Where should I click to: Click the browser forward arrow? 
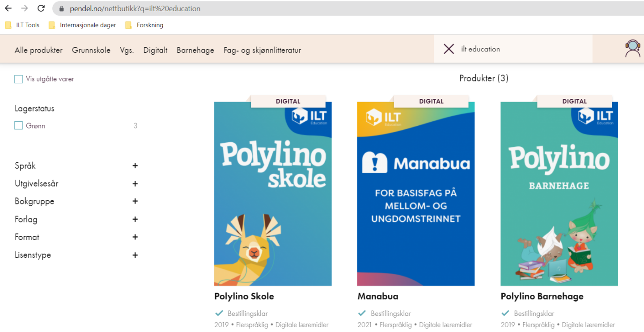click(25, 9)
